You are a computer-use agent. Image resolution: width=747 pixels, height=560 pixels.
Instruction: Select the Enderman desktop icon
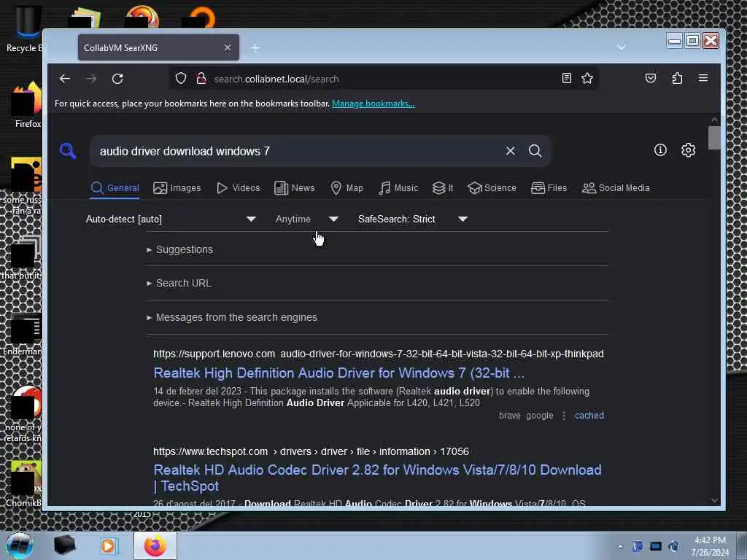(x=23, y=335)
